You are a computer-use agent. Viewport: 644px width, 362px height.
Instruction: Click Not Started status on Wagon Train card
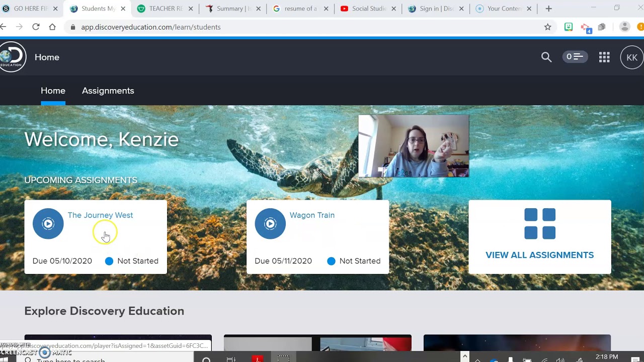(x=354, y=261)
